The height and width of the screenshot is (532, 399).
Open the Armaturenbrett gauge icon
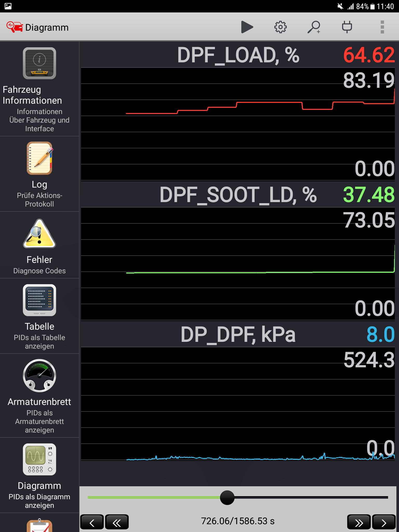tap(39, 375)
